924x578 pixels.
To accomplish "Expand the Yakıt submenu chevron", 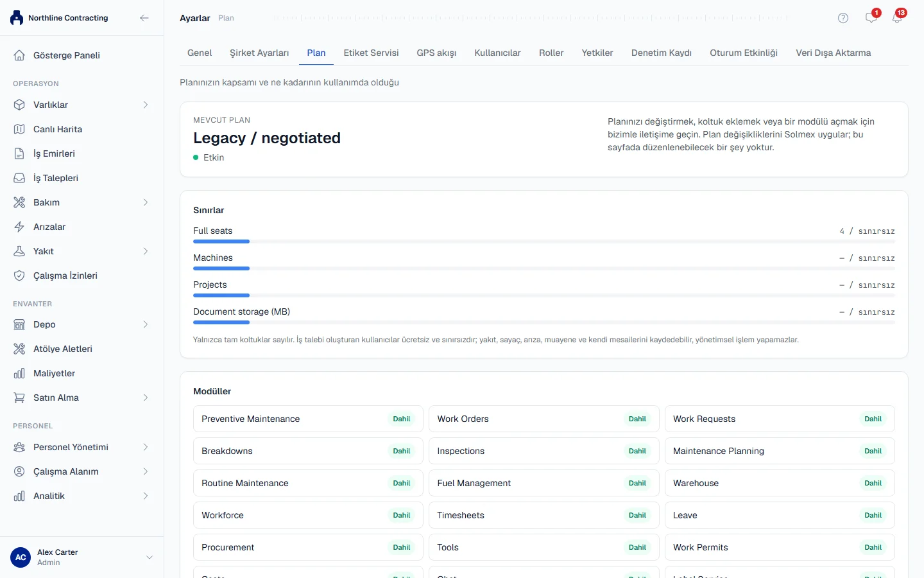I will (x=146, y=251).
